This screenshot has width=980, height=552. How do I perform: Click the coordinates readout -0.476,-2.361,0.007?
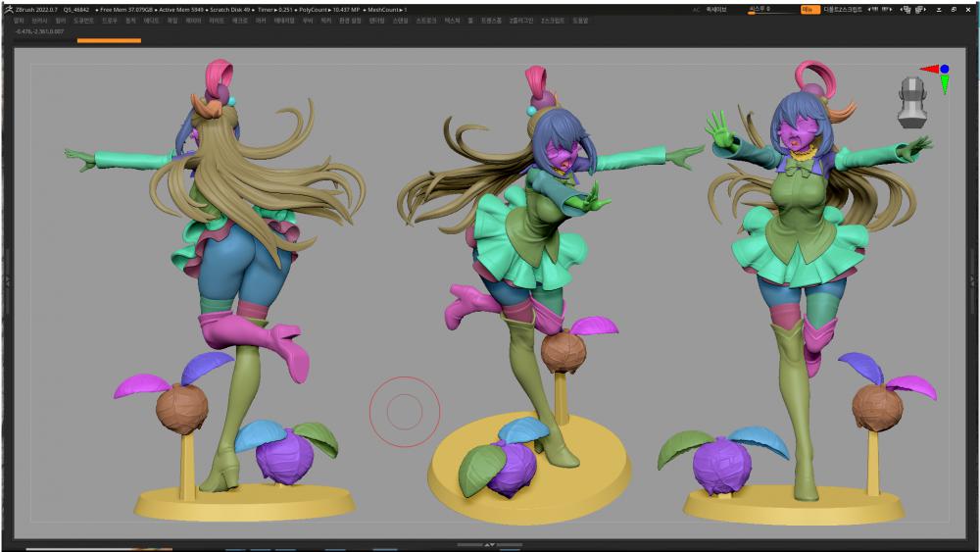pos(40,31)
